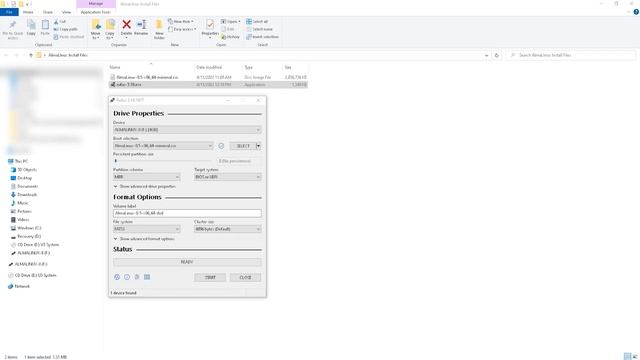Refresh the Explorer folder view
The image size is (640, 360).
497,55
